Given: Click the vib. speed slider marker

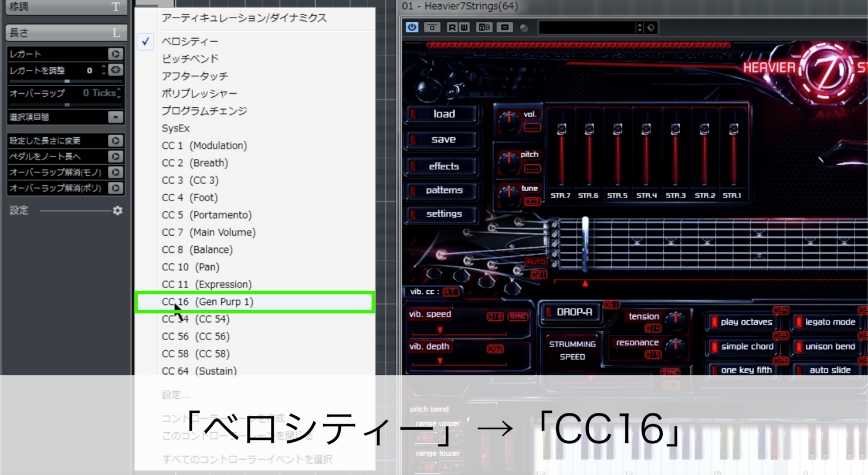Looking at the screenshot, I should click(440, 331).
